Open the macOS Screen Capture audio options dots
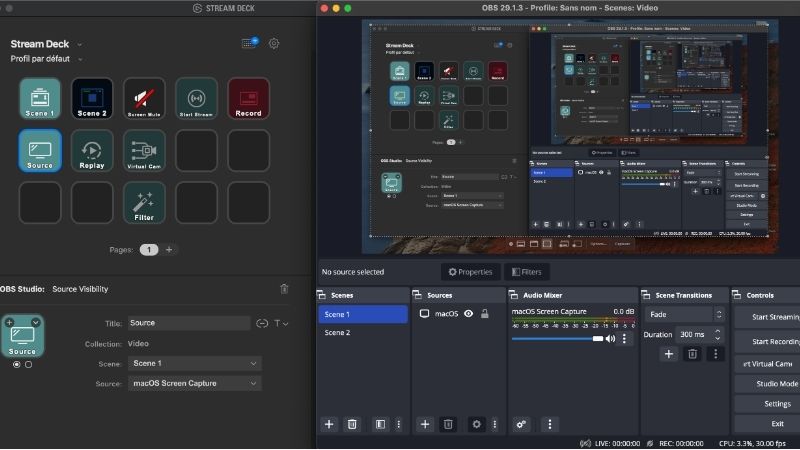This screenshot has height=450, width=800. (624, 339)
